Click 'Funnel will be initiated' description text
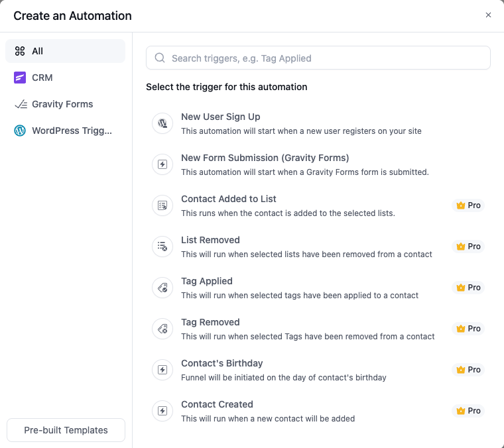The height and width of the screenshot is (448, 504). click(x=284, y=378)
